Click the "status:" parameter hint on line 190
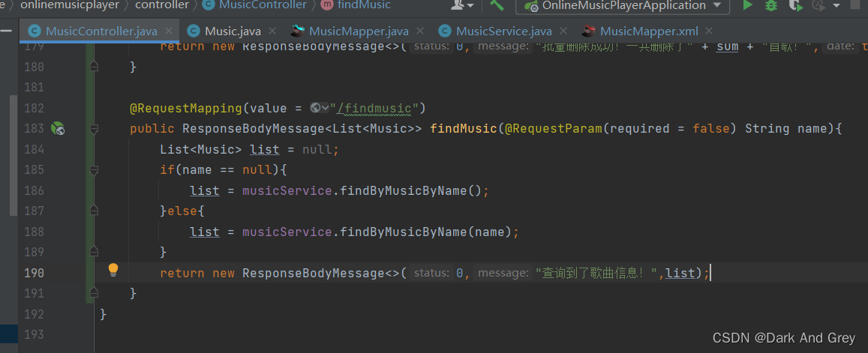868x353 pixels. [431, 273]
